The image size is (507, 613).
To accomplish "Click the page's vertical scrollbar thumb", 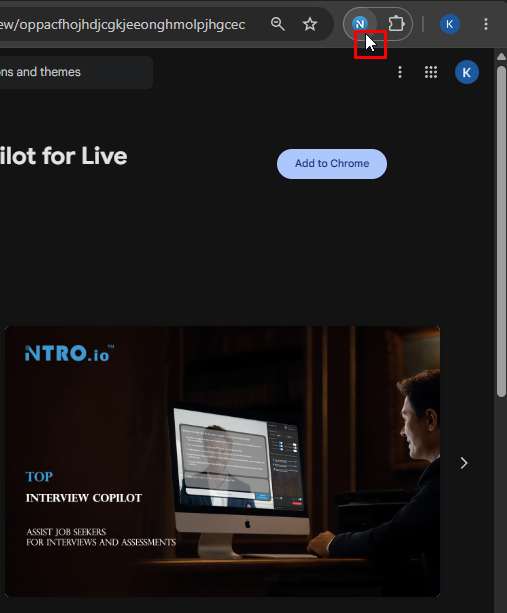I will pyautogui.click(x=501, y=231).
